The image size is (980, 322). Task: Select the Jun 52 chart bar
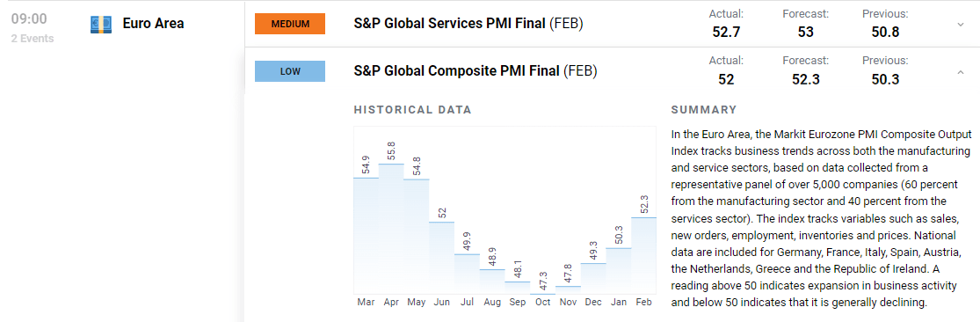pos(442,258)
